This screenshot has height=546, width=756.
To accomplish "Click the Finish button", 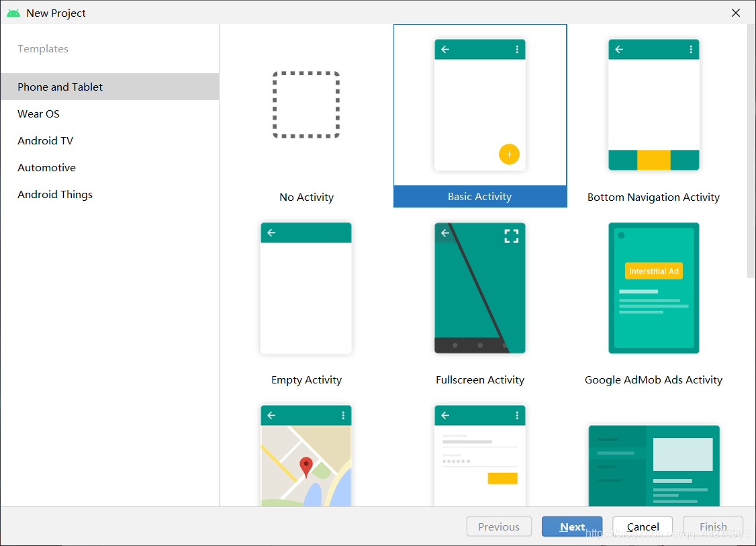I will (x=713, y=527).
